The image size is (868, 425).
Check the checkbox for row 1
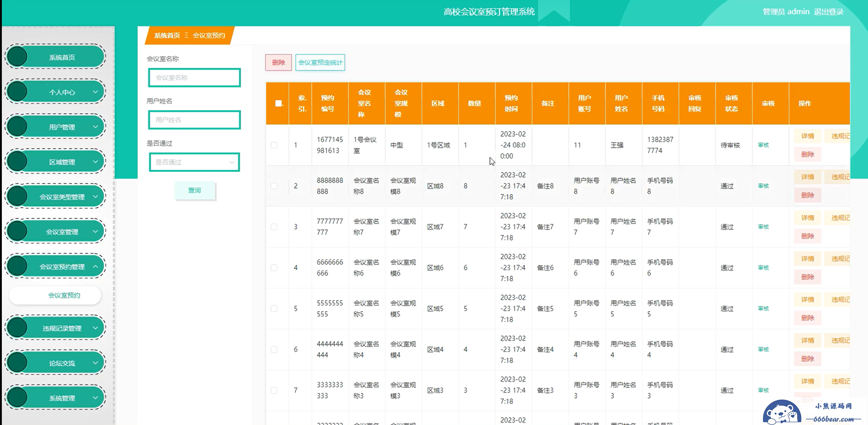[274, 145]
